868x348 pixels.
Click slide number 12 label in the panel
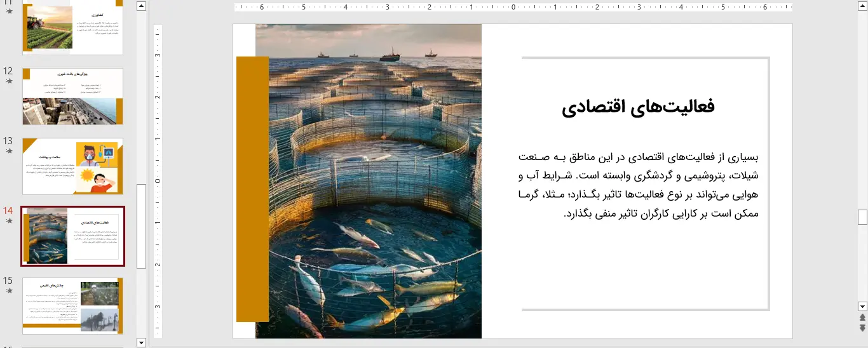(8, 71)
